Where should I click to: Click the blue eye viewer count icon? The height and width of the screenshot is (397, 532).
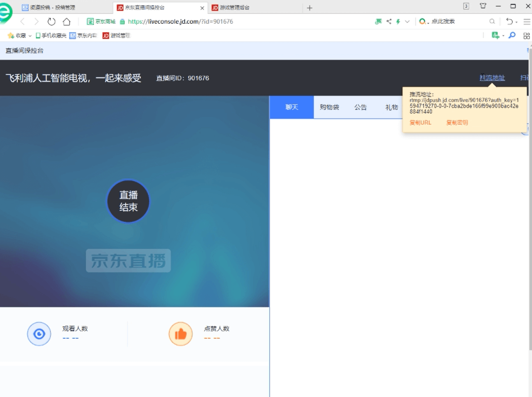click(39, 334)
